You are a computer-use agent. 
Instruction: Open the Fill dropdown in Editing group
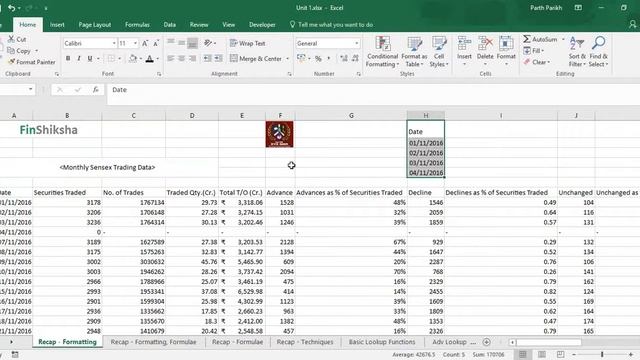(533, 51)
